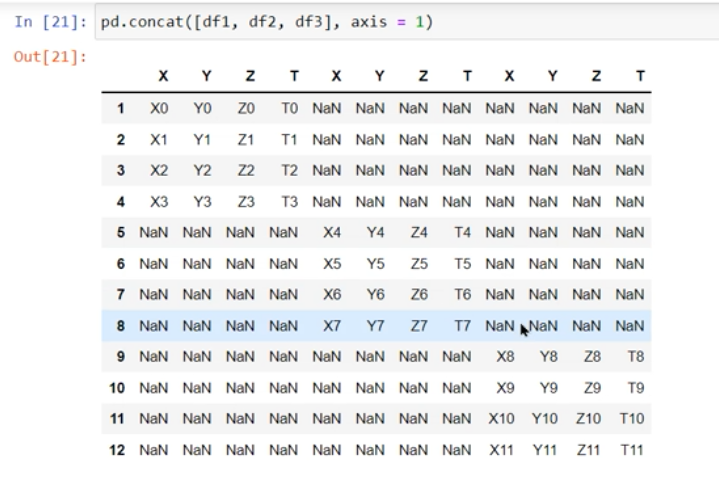Image resolution: width=719 pixels, height=478 pixels.
Task: Click row index 8 in the dataframe
Action: pyautogui.click(x=120, y=325)
